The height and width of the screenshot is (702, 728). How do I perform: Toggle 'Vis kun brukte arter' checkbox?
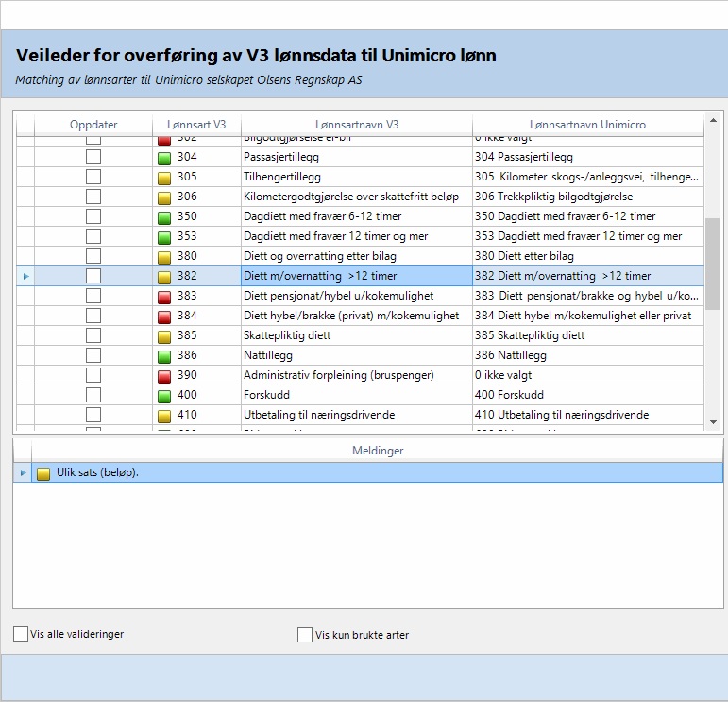click(x=304, y=635)
